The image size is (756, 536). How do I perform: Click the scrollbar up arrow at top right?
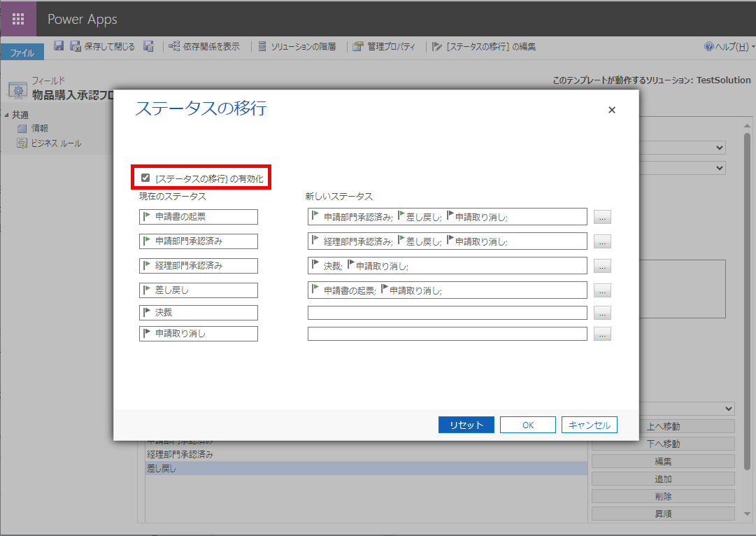click(747, 126)
